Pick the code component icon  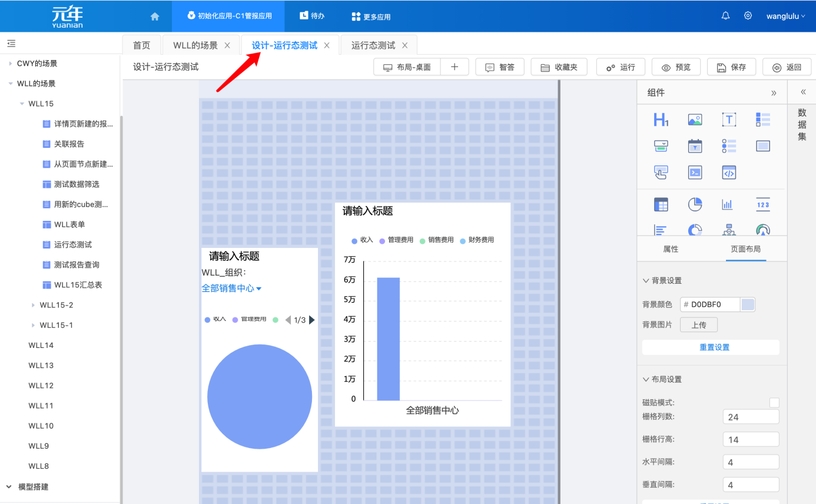pyautogui.click(x=729, y=172)
